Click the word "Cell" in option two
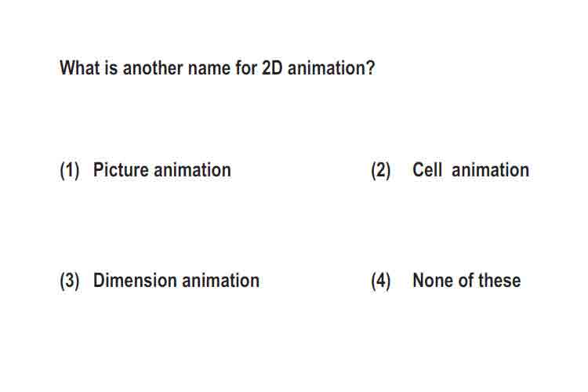Image resolution: width=588 pixels, height=392 pixels. [x=427, y=170]
